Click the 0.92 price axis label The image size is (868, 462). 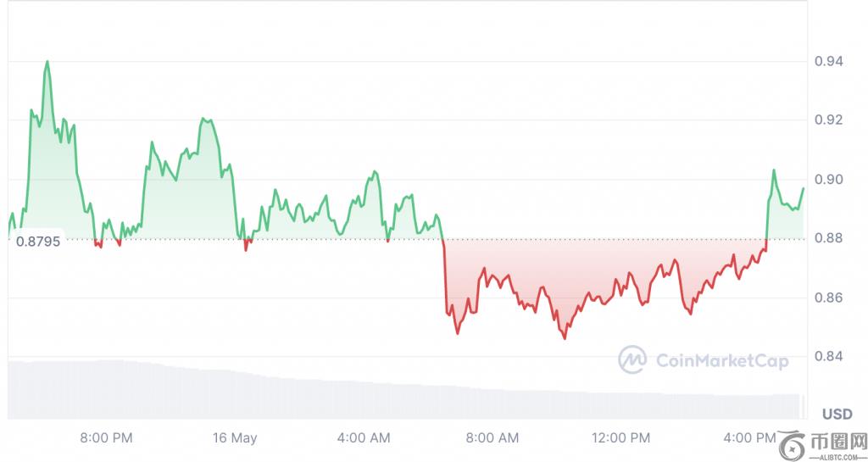tap(826, 120)
